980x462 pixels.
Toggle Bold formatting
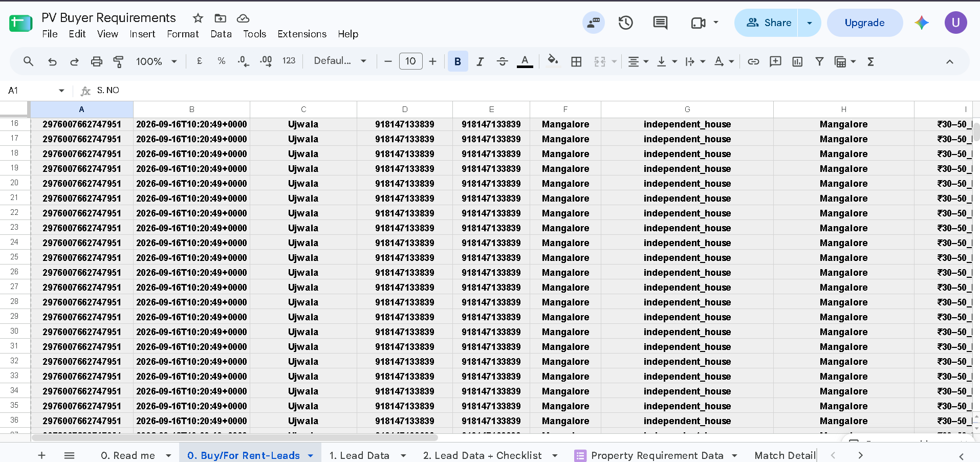tap(458, 61)
